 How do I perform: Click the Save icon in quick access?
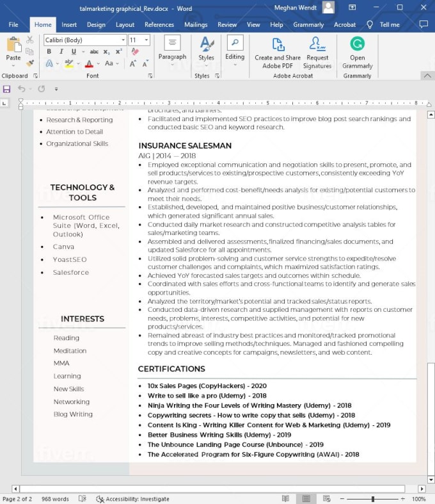pyautogui.click(x=7, y=89)
